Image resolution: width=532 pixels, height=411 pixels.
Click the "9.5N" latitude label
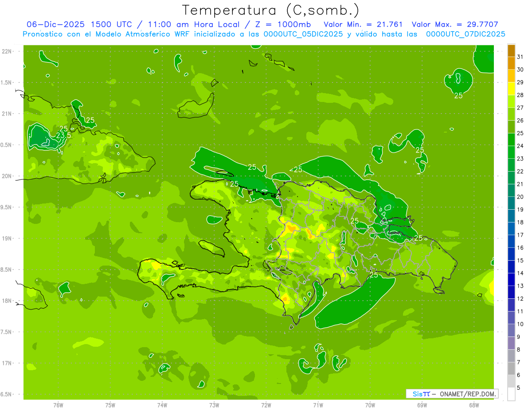click(7, 207)
